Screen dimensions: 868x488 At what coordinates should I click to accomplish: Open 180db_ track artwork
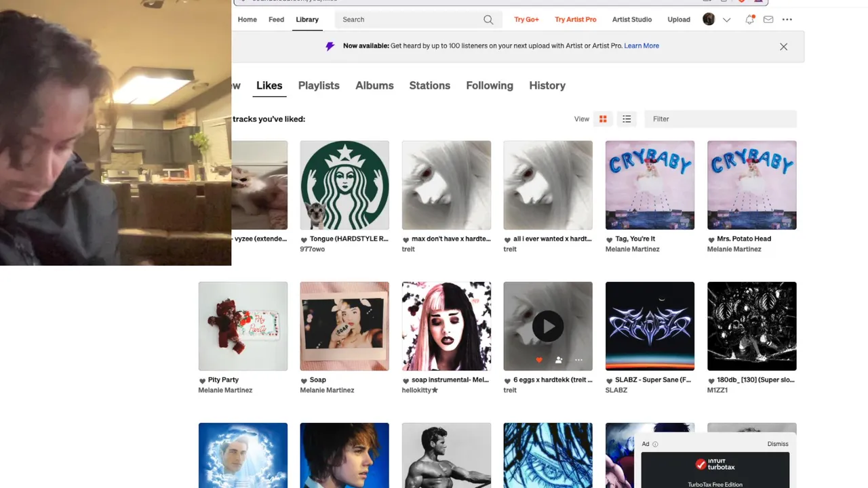pyautogui.click(x=751, y=326)
